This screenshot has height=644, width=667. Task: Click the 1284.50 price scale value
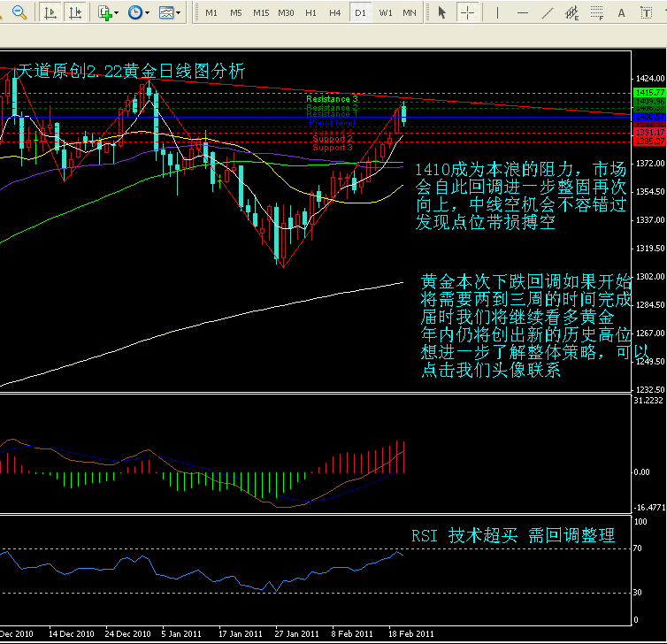click(650, 305)
